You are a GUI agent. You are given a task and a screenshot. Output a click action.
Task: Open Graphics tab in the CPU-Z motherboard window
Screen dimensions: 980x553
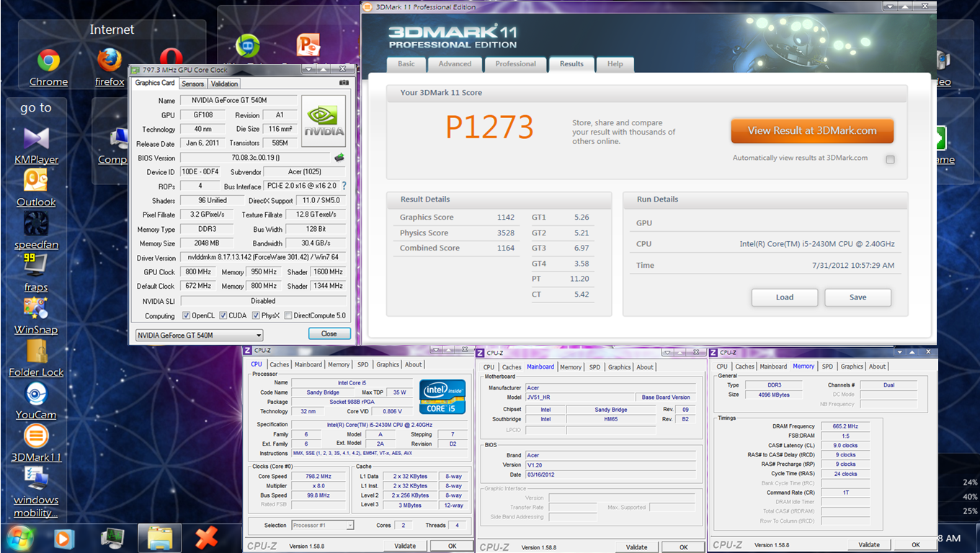(620, 367)
